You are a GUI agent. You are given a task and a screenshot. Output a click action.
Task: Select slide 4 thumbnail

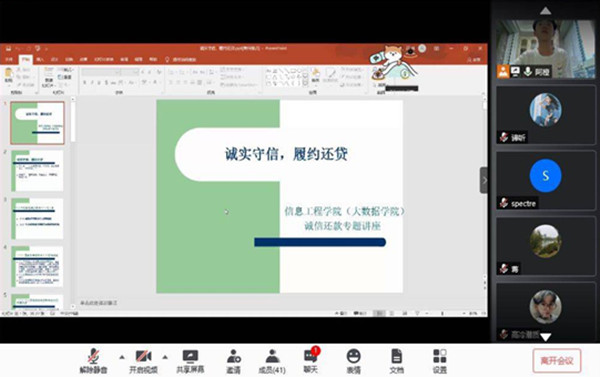(38, 267)
